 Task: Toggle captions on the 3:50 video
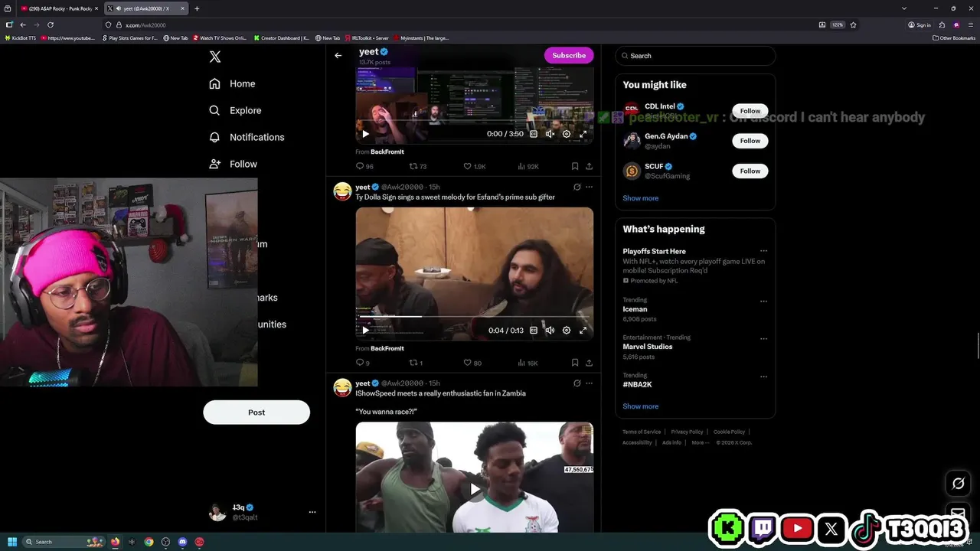(534, 134)
